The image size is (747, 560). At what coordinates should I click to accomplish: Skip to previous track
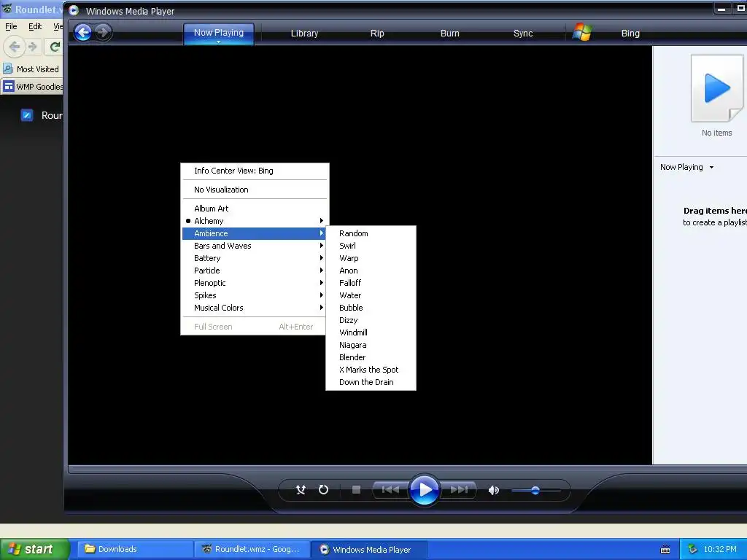click(x=390, y=489)
